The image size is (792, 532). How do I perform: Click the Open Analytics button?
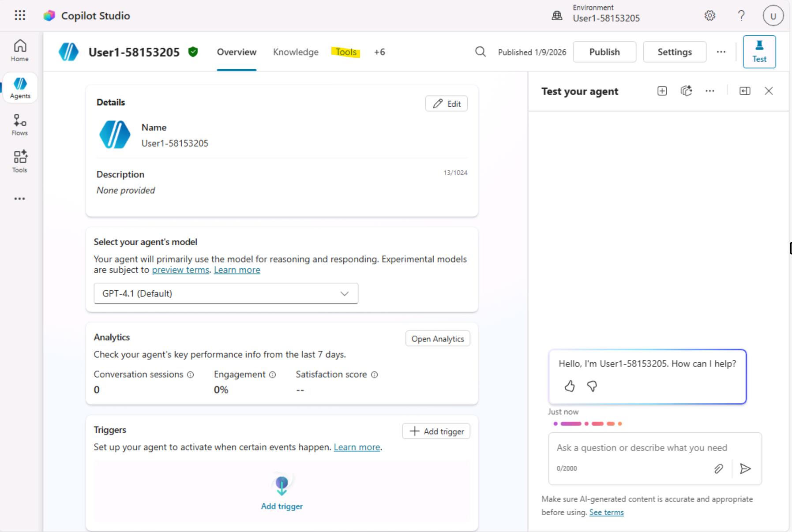click(437, 339)
